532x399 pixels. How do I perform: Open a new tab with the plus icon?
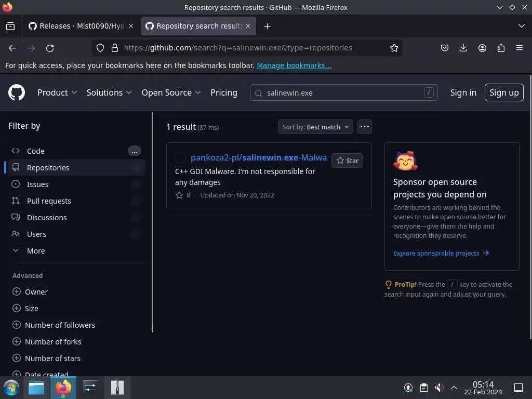tap(268, 26)
